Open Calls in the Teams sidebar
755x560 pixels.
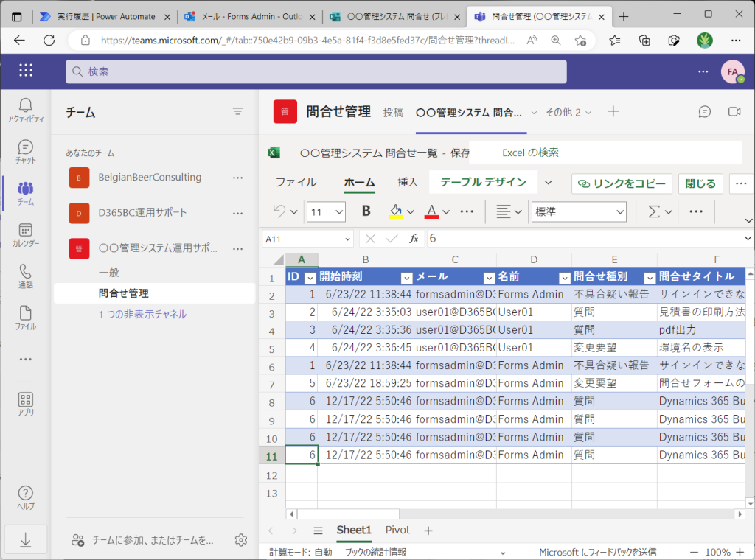click(x=26, y=276)
